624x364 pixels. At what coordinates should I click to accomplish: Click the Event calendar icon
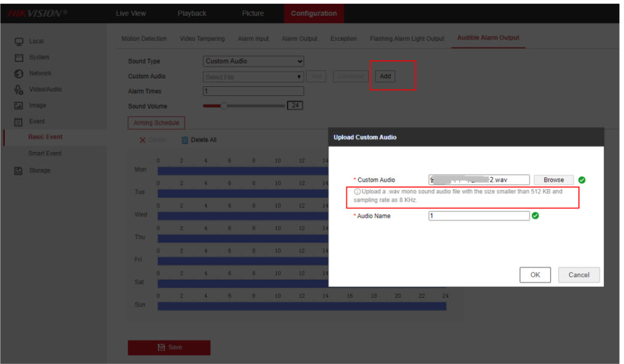click(19, 122)
